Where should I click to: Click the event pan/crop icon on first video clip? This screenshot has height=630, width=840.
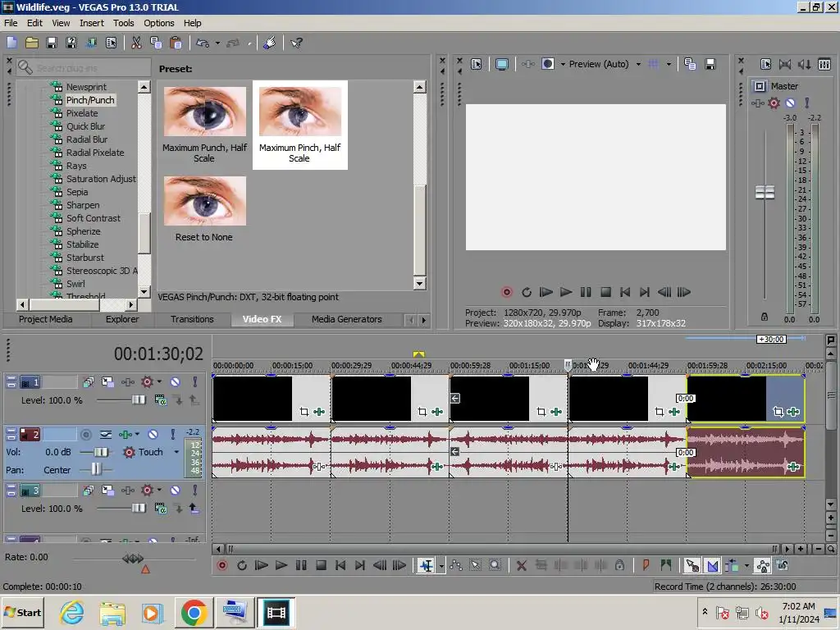[x=304, y=412]
